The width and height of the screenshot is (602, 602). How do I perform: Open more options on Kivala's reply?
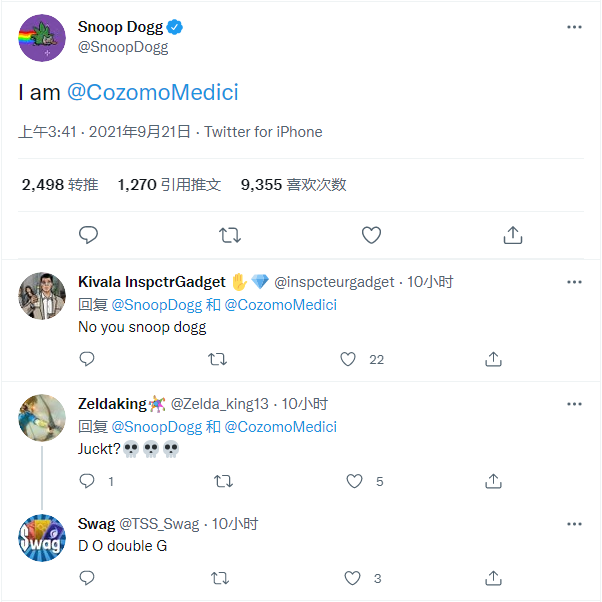coord(574,282)
